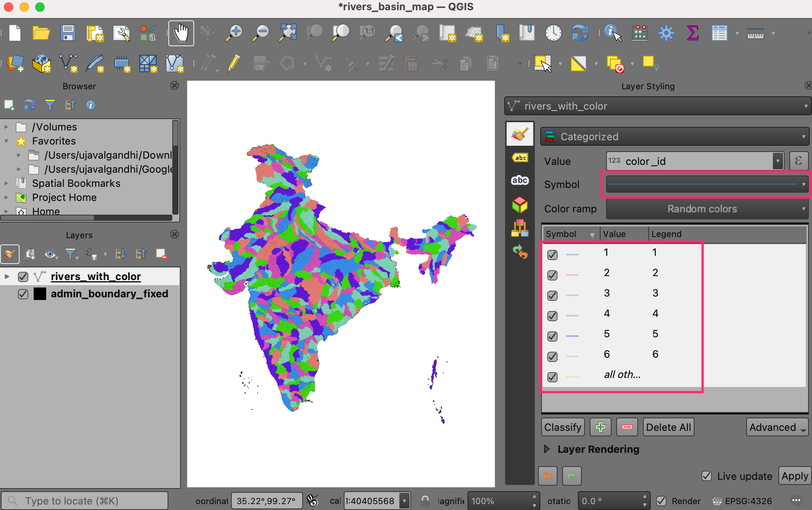Click the expression epsilon button beside Value

pos(798,161)
